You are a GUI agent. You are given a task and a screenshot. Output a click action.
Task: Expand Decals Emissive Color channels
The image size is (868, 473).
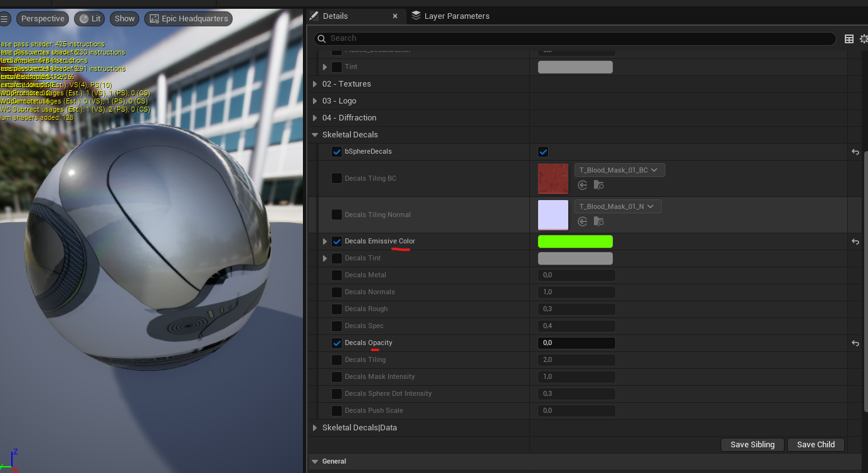tap(325, 242)
